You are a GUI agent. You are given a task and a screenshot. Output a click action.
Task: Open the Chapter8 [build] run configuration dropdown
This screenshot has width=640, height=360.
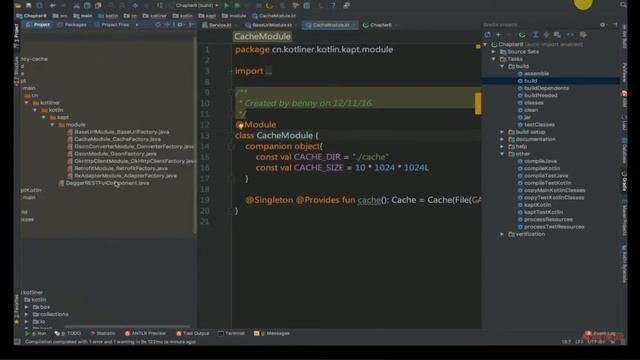tap(198, 5)
